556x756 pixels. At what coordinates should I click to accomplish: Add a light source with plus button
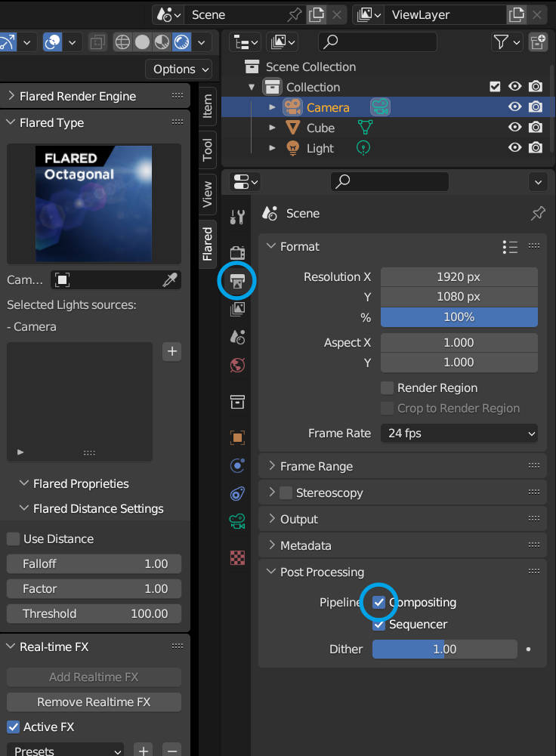pos(171,351)
